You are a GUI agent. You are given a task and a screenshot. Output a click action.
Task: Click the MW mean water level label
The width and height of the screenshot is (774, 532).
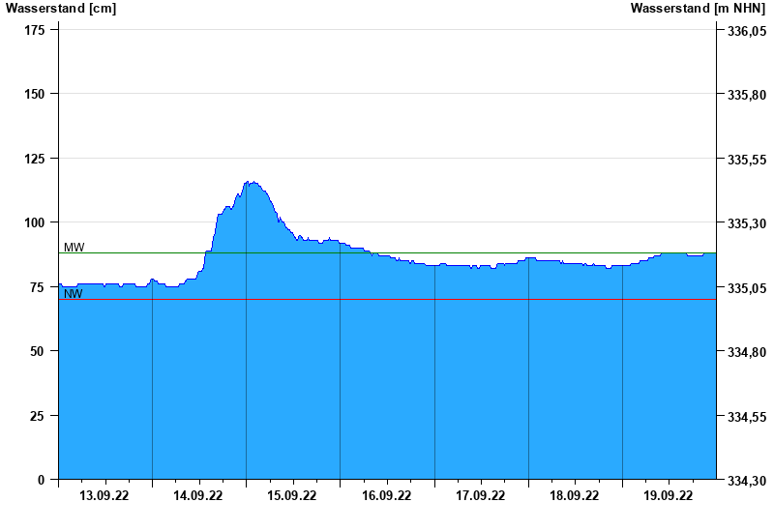(x=74, y=248)
